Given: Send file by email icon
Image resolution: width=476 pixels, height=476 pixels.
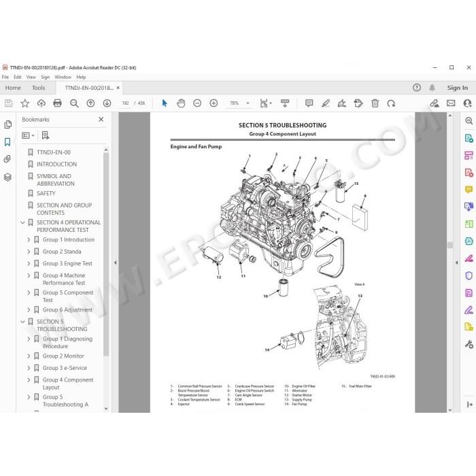Looking at the screenshot, I should (451, 103).
